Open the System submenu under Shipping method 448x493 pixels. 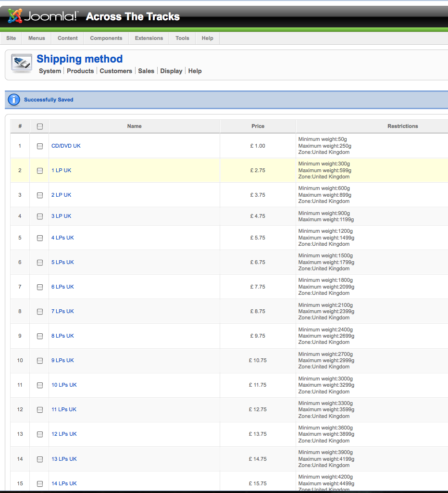pyautogui.click(x=50, y=71)
